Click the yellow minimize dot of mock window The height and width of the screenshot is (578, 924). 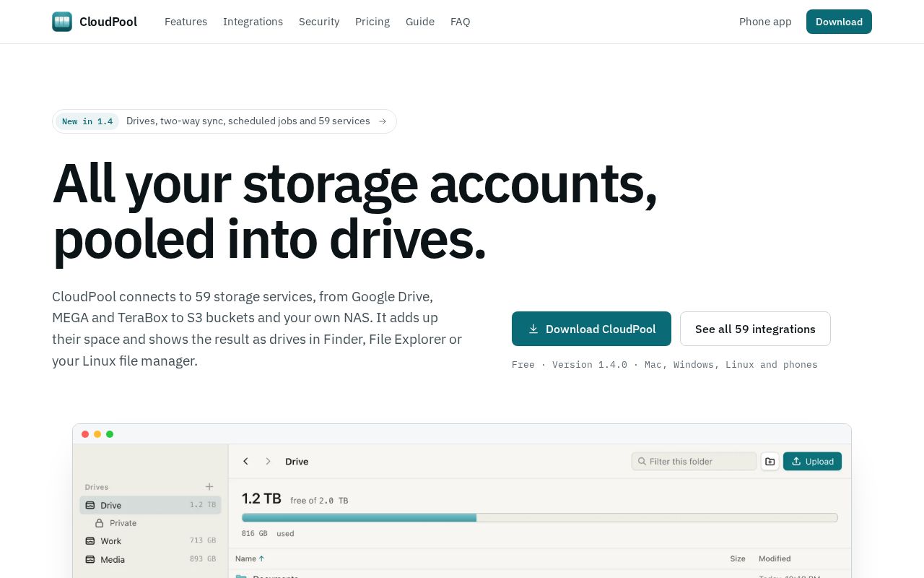point(97,434)
